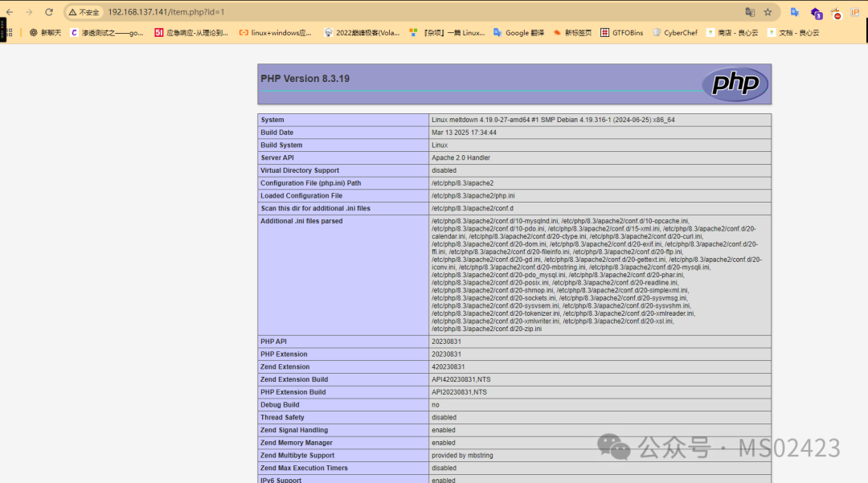Open the translate page icon in address bar
The image size is (868, 483).
[x=750, y=12]
